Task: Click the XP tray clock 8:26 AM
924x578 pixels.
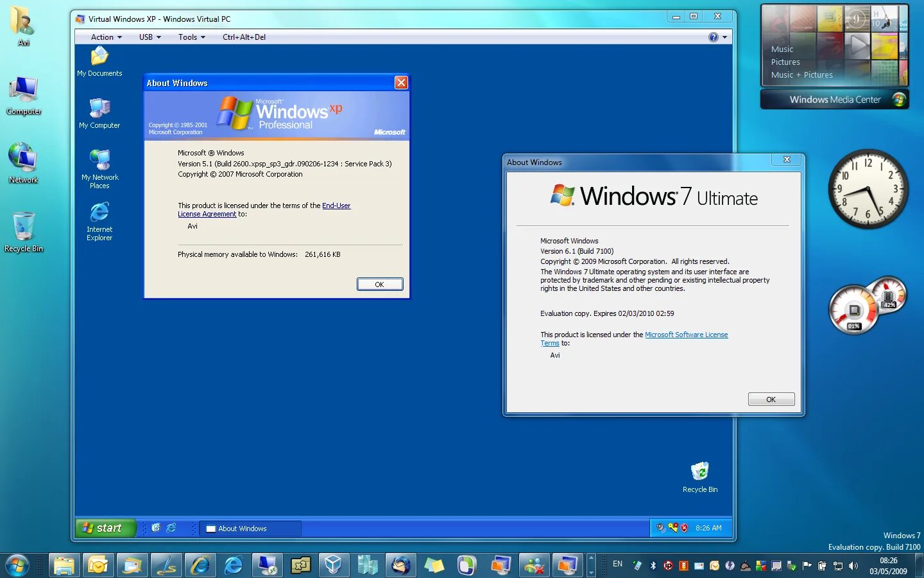Action: pos(708,528)
